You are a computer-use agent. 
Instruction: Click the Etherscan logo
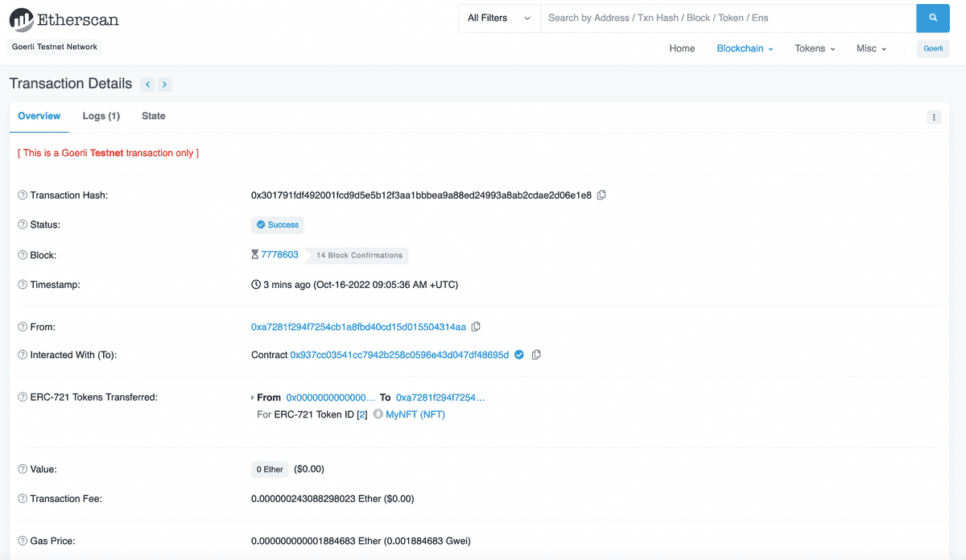pyautogui.click(x=64, y=19)
